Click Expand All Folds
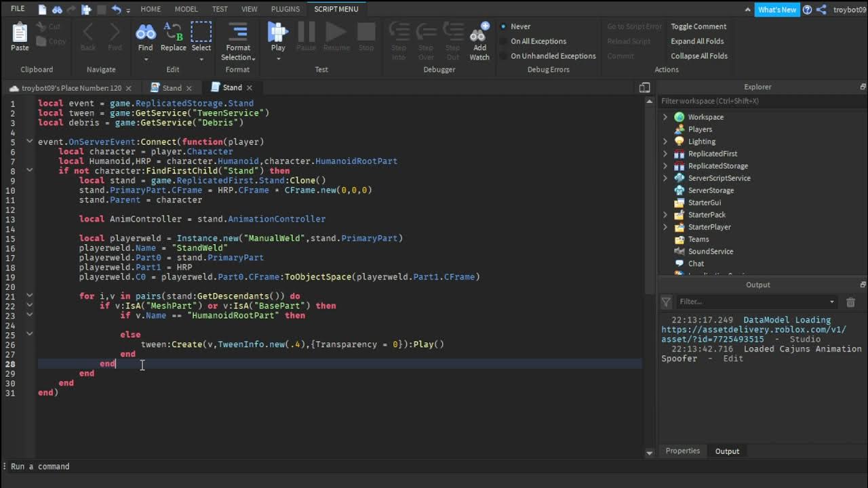The width and height of the screenshot is (868, 488). coord(697,41)
